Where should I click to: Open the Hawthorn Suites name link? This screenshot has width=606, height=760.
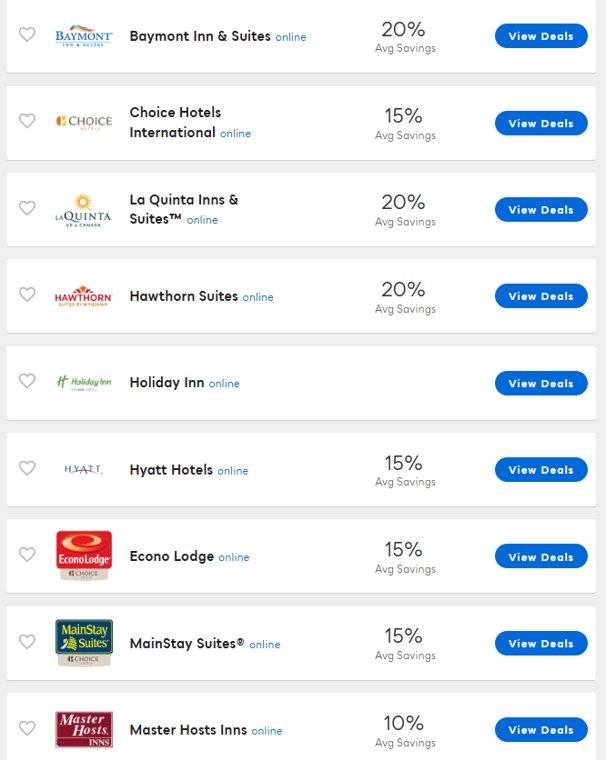(184, 296)
